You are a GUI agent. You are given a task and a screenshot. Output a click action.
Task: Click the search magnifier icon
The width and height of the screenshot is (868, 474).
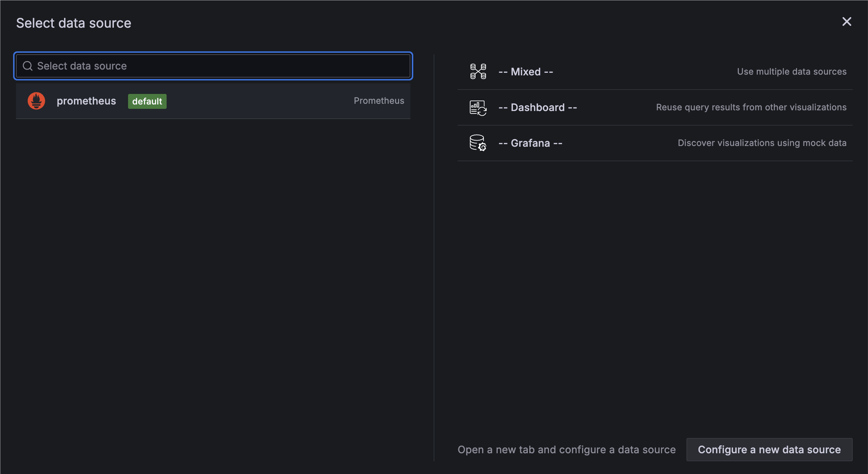click(x=27, y=66)
